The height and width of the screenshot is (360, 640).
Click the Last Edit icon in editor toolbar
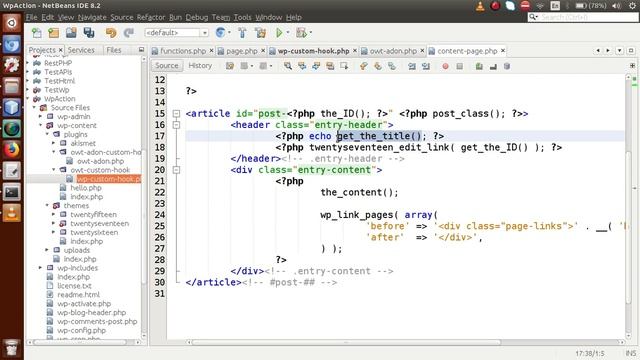click(x=230, y=66)
